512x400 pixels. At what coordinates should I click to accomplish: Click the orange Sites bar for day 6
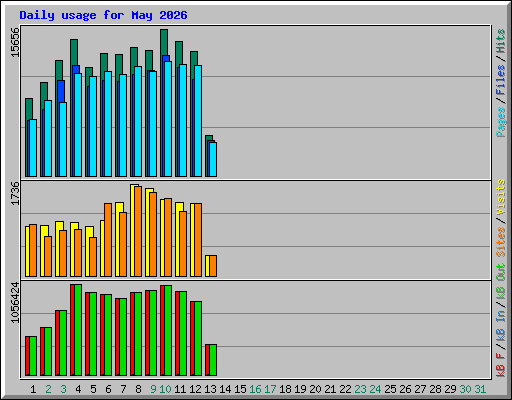click(x=108, y=240)
